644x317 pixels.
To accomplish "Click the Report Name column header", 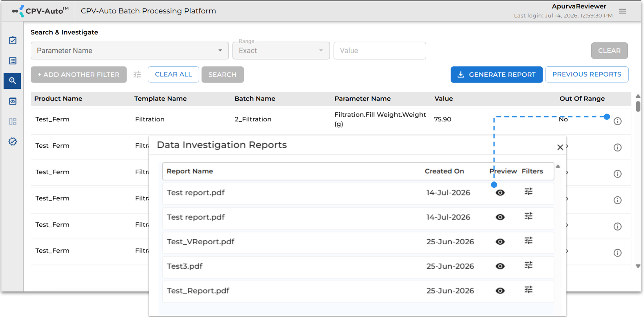I will point(190,171).
